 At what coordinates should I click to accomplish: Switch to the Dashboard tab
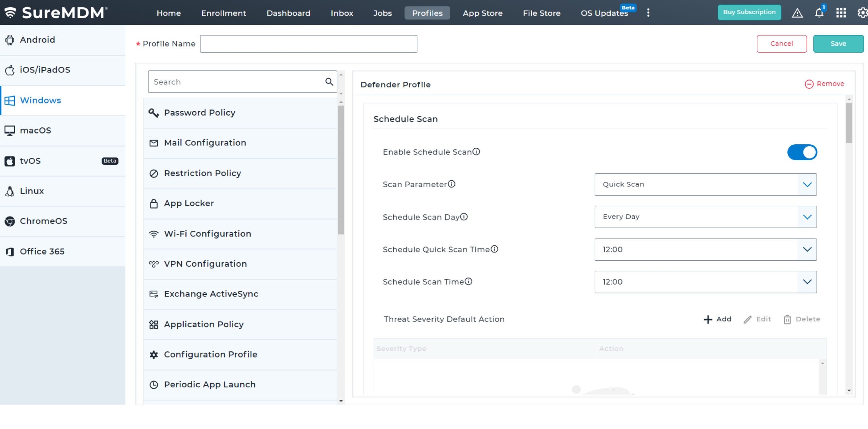coord(288,13)
